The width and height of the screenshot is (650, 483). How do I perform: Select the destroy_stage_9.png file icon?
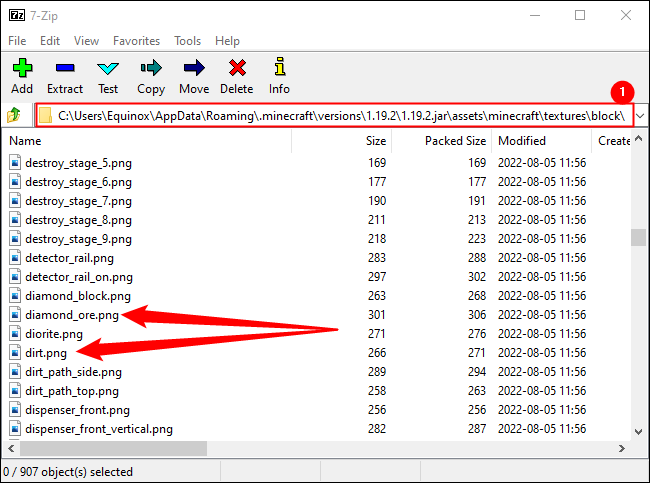click(15, 239)
